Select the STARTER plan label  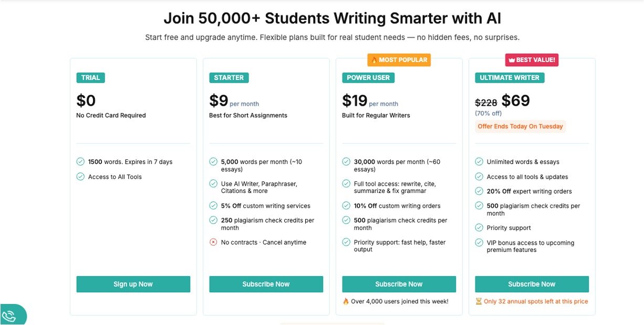pos(229,78)
